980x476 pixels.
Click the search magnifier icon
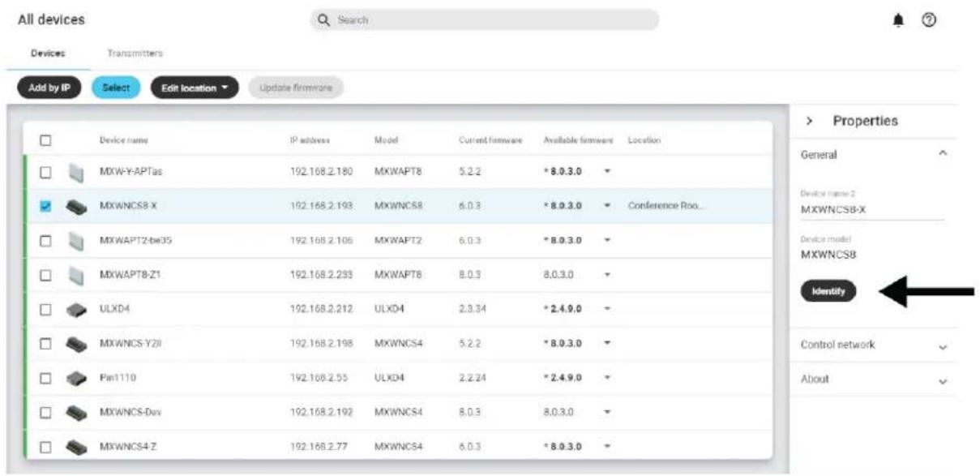click(x=324, y=20)
